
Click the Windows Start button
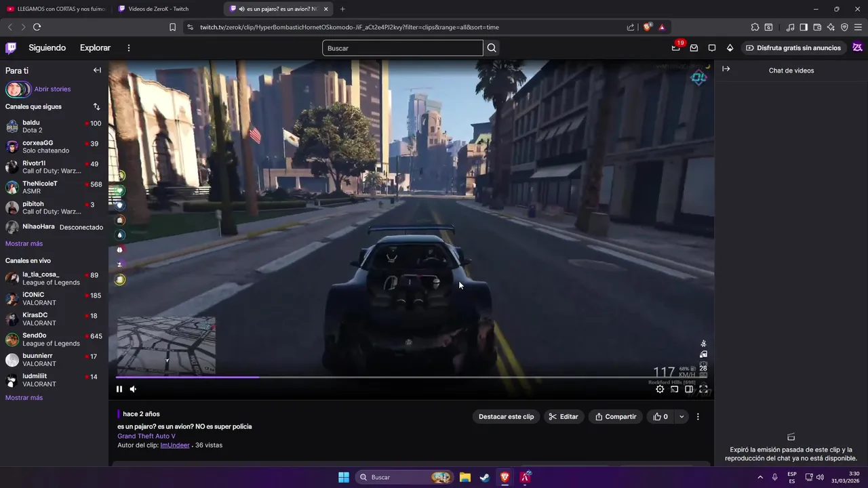344,477
